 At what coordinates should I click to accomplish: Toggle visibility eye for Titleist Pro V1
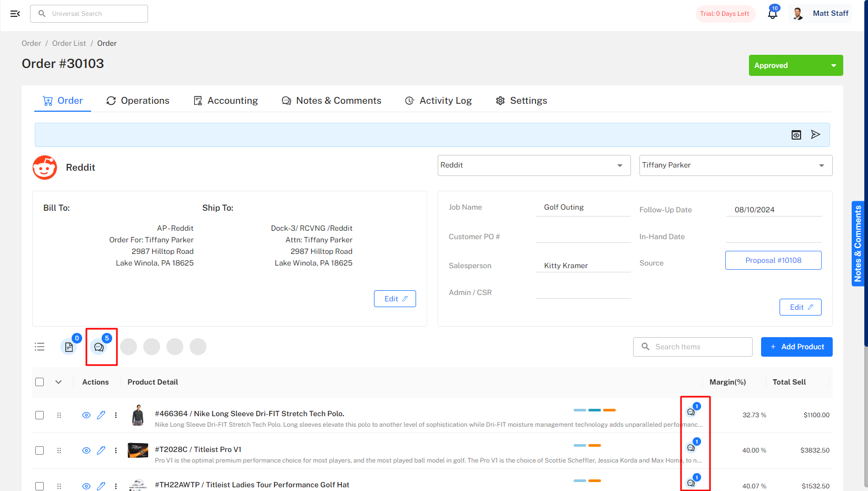pyautogui.click(x=86, y=450)
